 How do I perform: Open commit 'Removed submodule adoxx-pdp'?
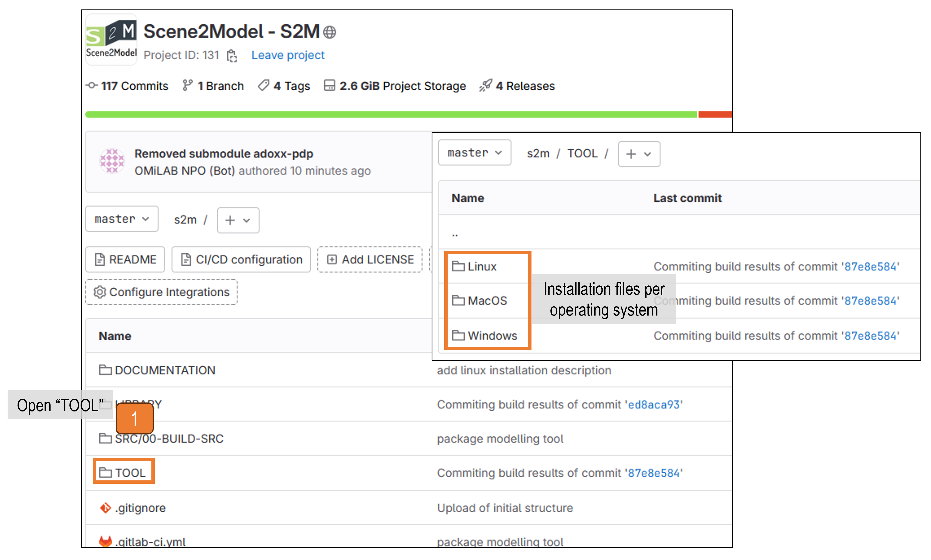[x=224, y=154]
